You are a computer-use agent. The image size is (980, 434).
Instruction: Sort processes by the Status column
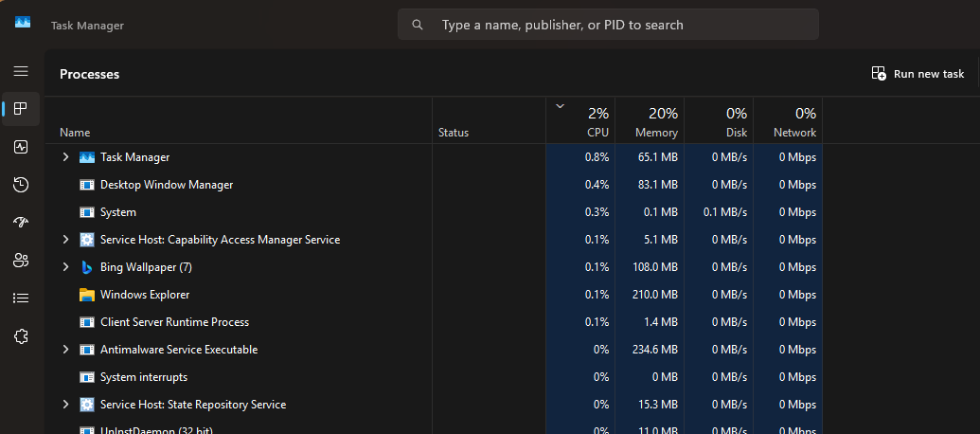(x=489, y=120)
